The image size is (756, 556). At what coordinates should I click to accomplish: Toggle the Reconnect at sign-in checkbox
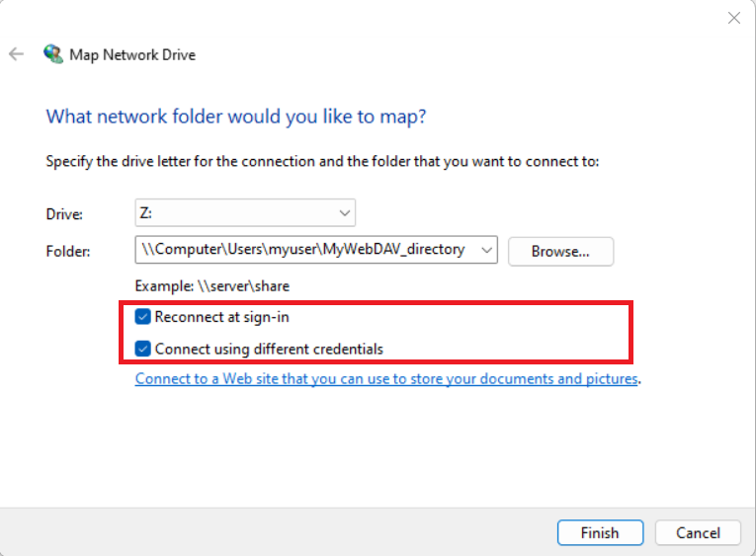pos(143,317)
